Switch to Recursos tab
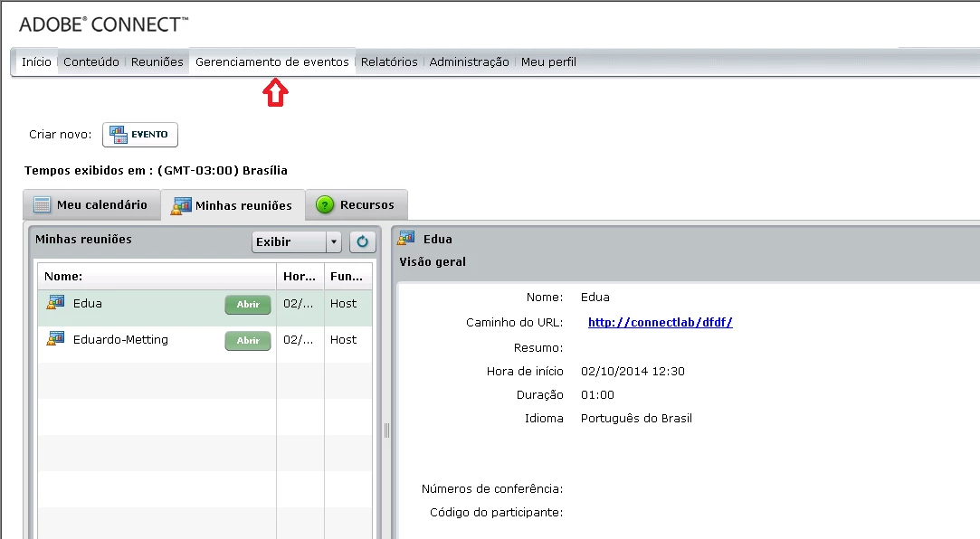Screen dimensions: 980x539 tap(357, 205)
